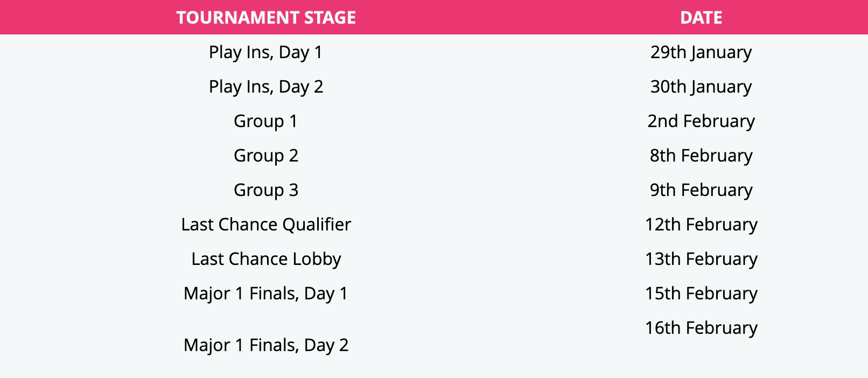Click the 16th February date
Screen dimensions: 868x378
(701, 328)
